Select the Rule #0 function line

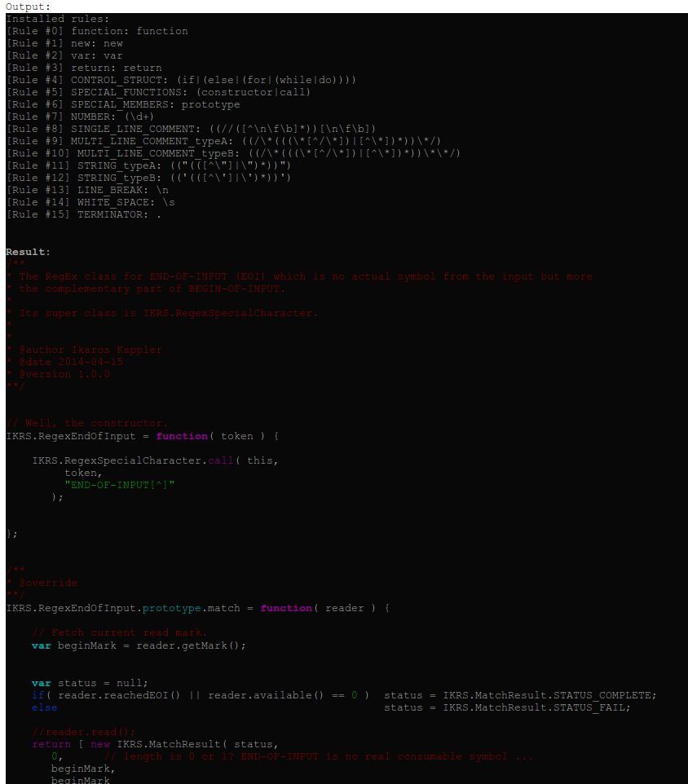click(97, 31)
